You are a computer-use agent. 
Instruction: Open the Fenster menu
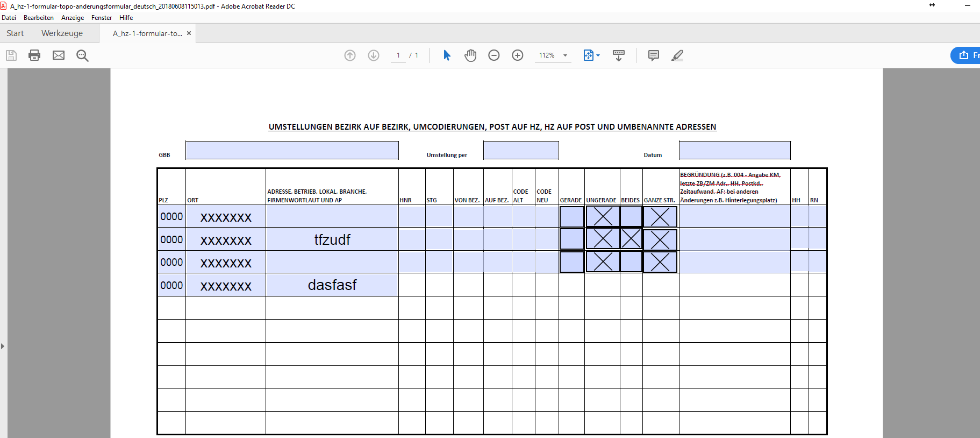click(x=102, y=18)
